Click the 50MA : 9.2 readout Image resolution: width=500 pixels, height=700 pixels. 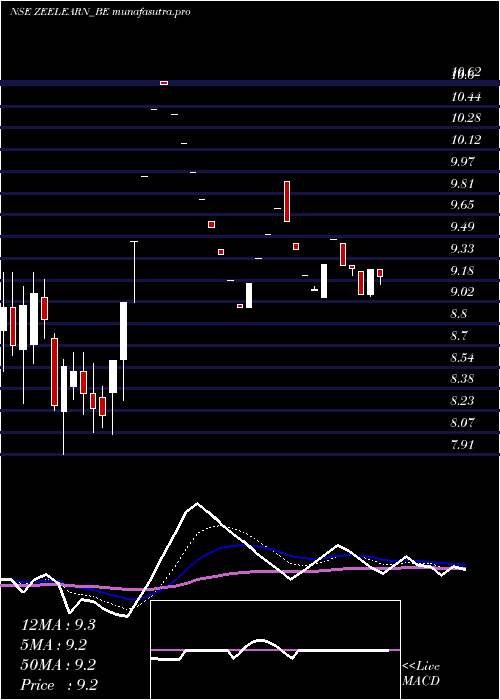pyautogui.click(x=58, y=665)
